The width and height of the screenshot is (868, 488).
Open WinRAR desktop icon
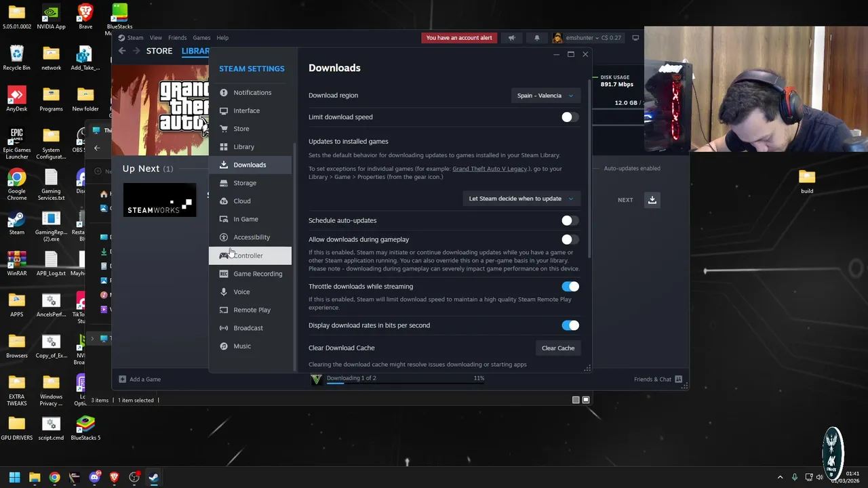click(16, 264)
